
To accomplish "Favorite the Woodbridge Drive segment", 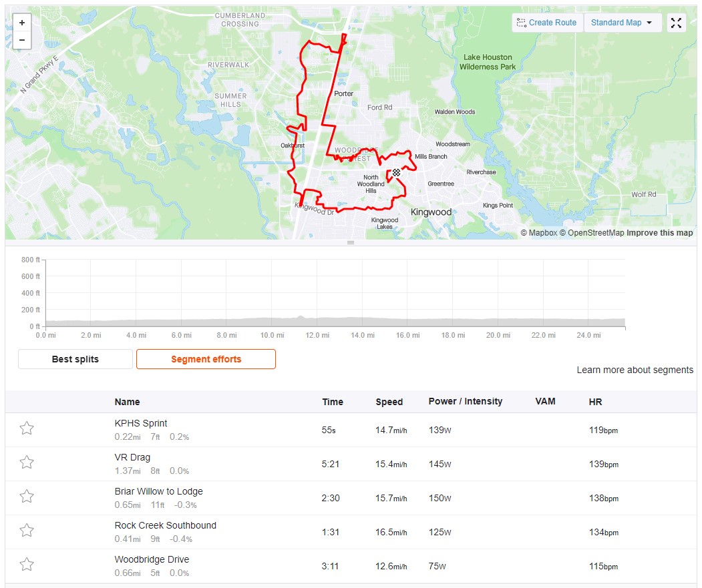I will coord(27,564).
